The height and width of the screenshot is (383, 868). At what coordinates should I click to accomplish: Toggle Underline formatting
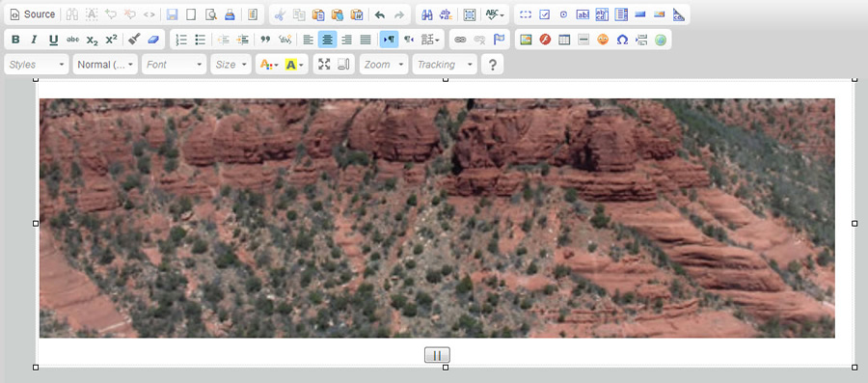point(54,40)
